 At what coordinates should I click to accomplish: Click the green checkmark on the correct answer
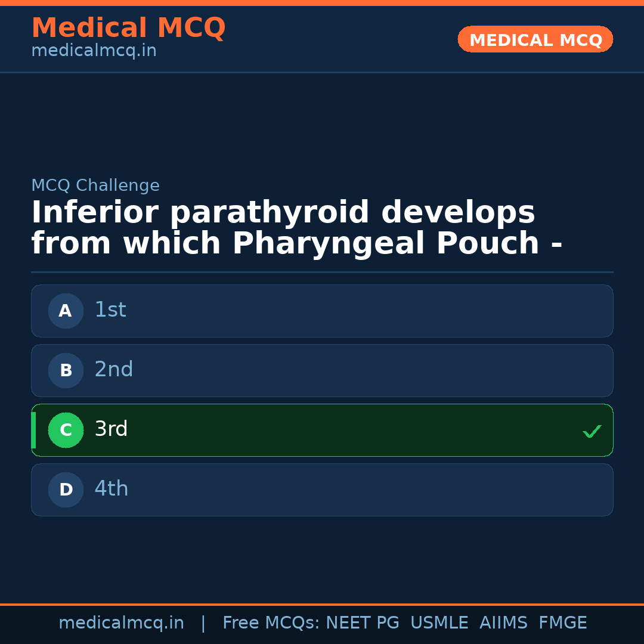point(592,431)
